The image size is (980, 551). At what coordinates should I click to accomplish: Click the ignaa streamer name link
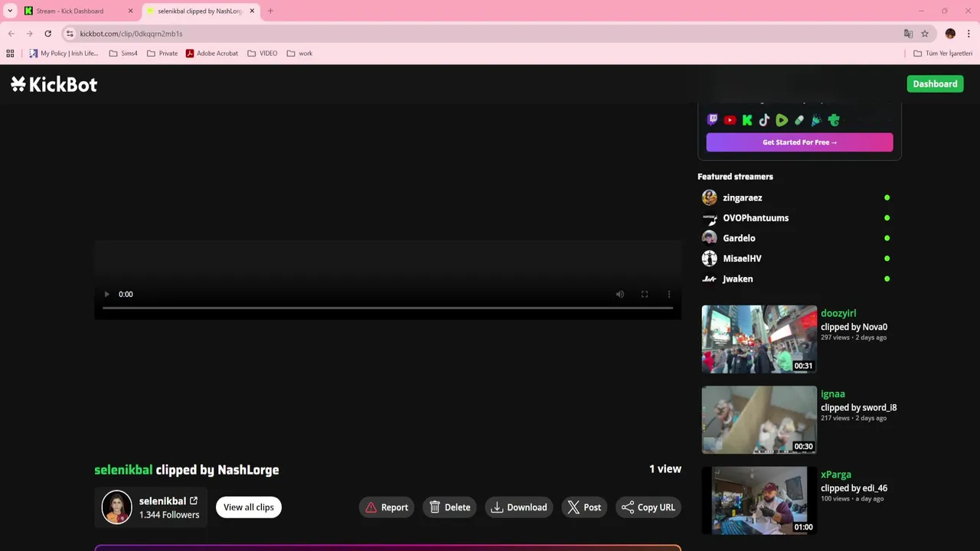833,394
